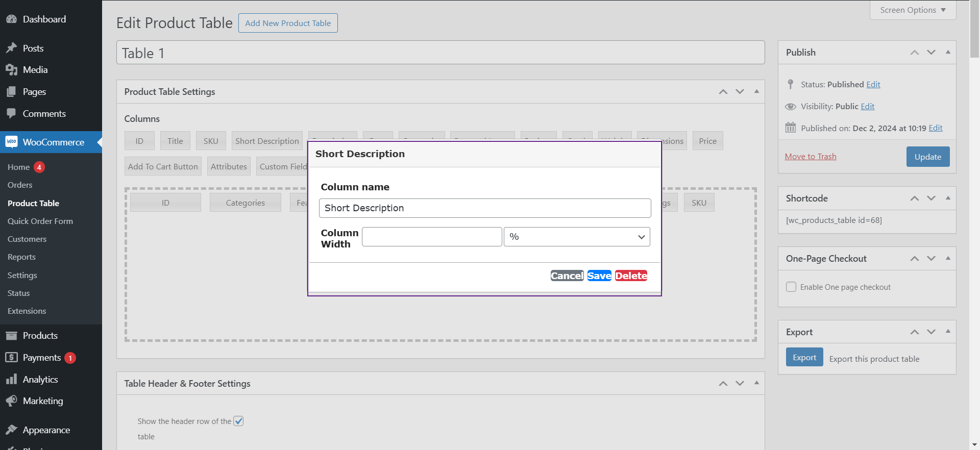The image size is (980, 450).
Task: Click the Move to Trash link
Action: tap(811, 156)
